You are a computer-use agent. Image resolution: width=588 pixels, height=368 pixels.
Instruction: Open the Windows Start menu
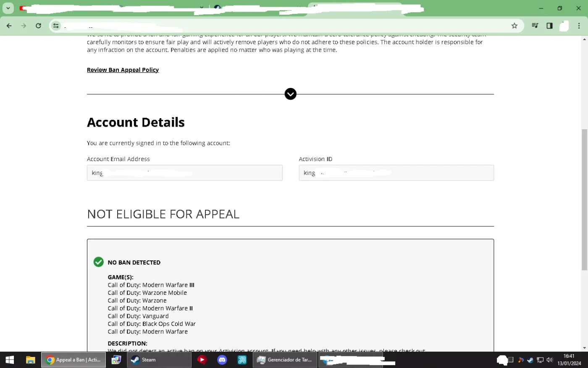point(10,360)
